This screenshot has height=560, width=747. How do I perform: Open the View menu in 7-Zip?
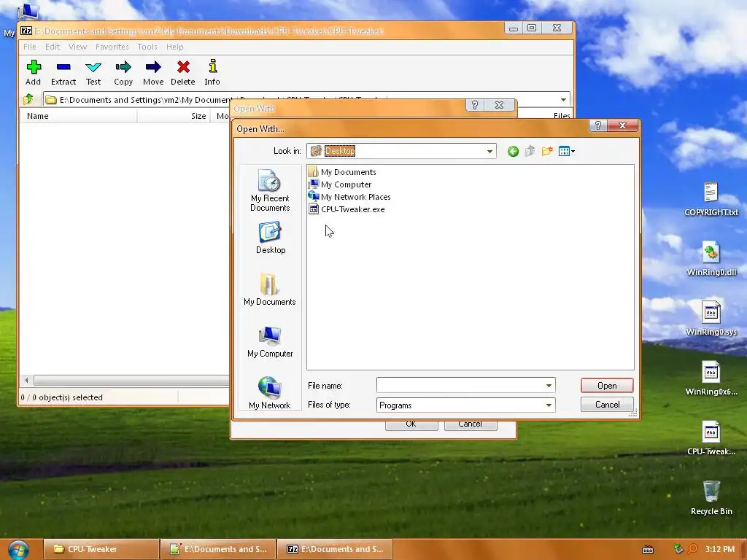click(x=77, y=47)
